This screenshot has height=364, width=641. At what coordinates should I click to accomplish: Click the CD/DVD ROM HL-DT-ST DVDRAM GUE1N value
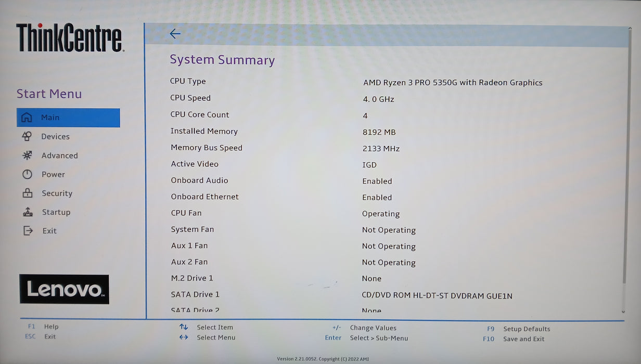(x=437, y=296)
